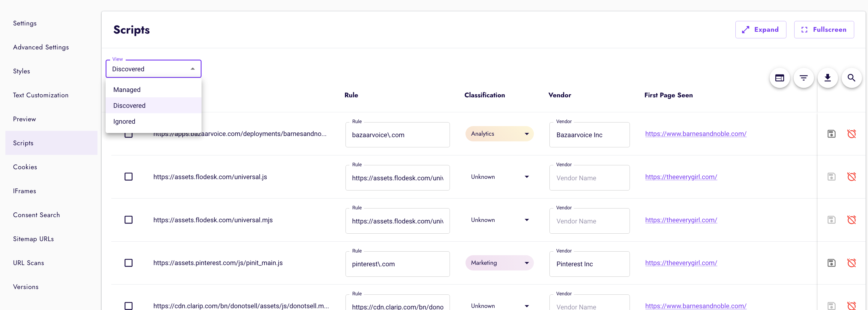868x310 pixels.
Task: Click the Pinterest Inc vendor field
Action: (x=589, y=264)
